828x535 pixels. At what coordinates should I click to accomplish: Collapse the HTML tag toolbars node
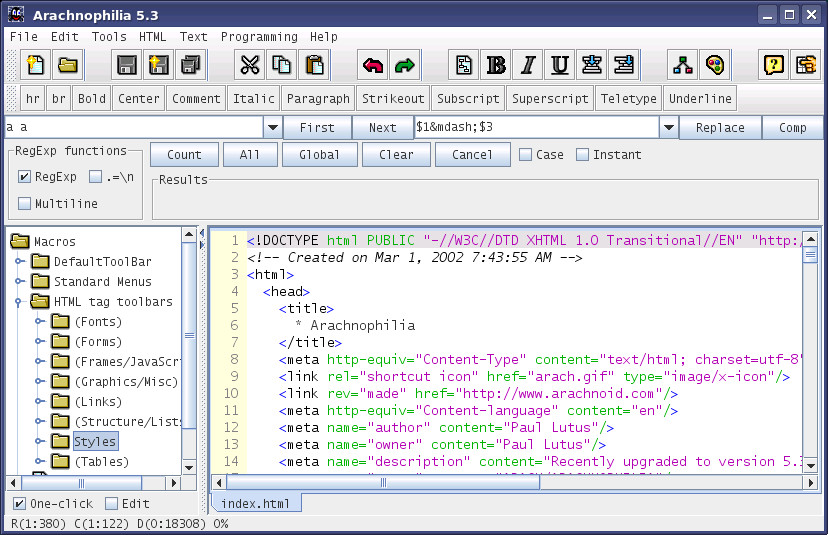[18, 302]
